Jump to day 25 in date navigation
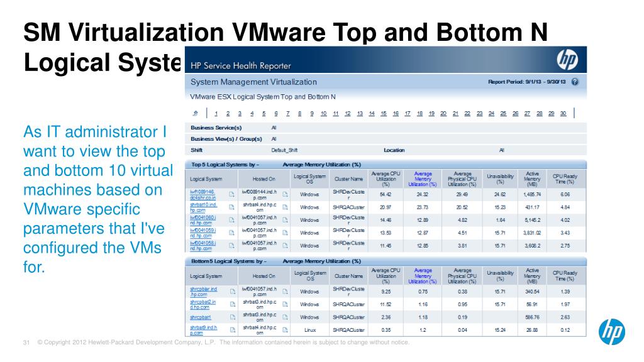Image resolution: width=644 pixels, height=362 pixels. click(503, 114)
